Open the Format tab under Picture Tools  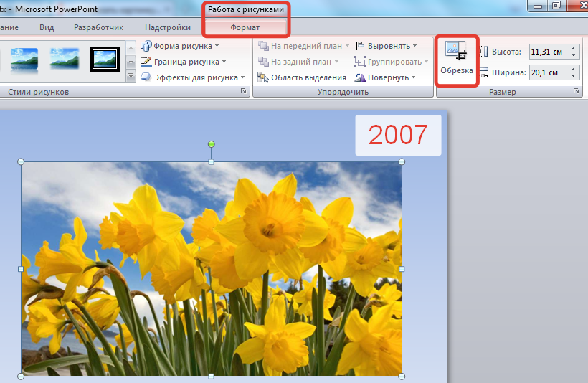[x=245, y=27]
